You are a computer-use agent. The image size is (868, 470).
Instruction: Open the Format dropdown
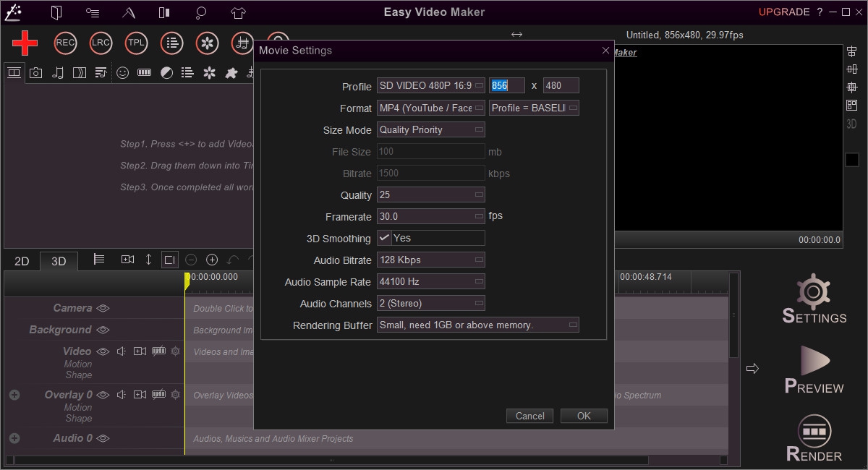pyautogui.click(x=431, y=108)
